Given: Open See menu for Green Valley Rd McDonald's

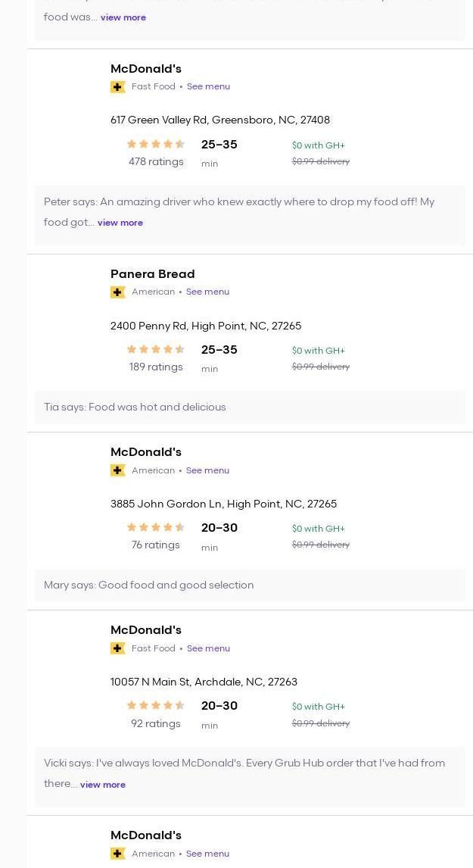Looking at the screenshot, I should point(208,86).
